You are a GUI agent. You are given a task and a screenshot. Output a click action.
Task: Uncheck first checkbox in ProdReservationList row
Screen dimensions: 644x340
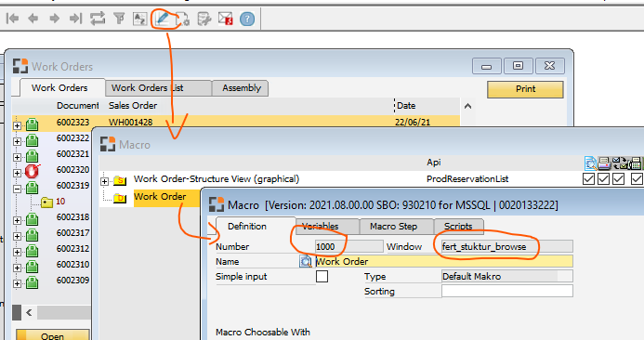click(588, 179)
